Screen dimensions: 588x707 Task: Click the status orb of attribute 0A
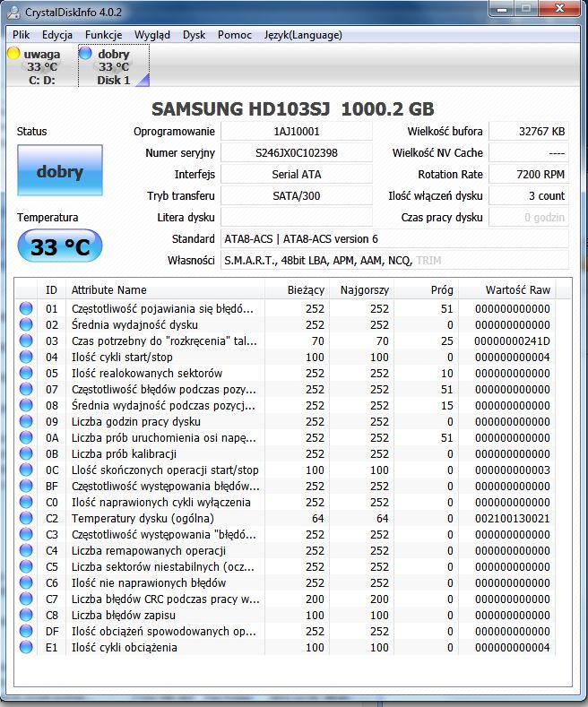click(x=26, y=437)
